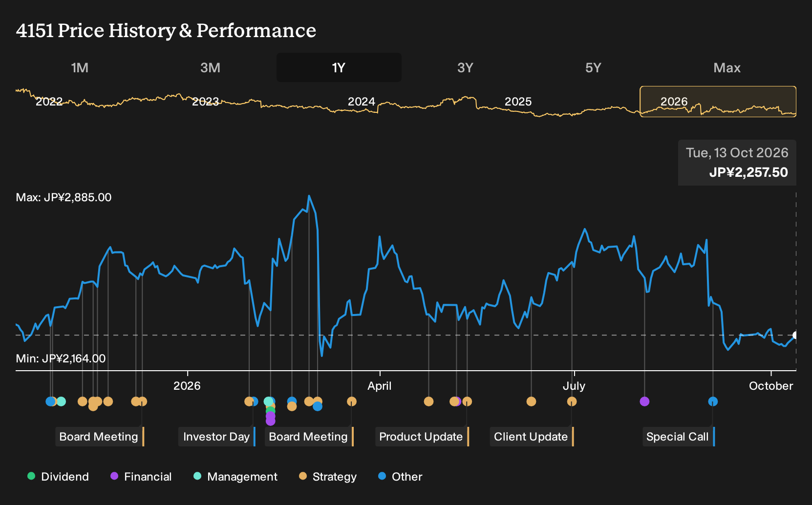
Task: Click the 'Max: JP¥2,885.00' label
Action: tap(64, 197)
